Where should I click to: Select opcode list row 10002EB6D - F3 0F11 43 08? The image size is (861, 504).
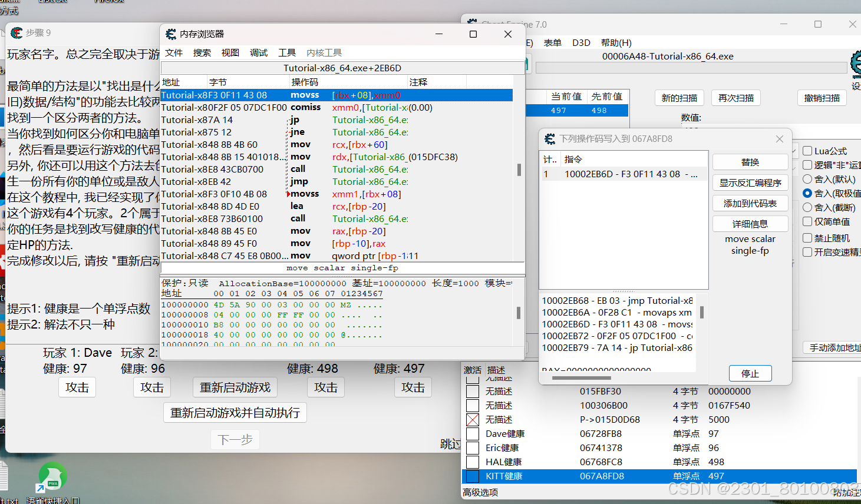coord(624,174)
